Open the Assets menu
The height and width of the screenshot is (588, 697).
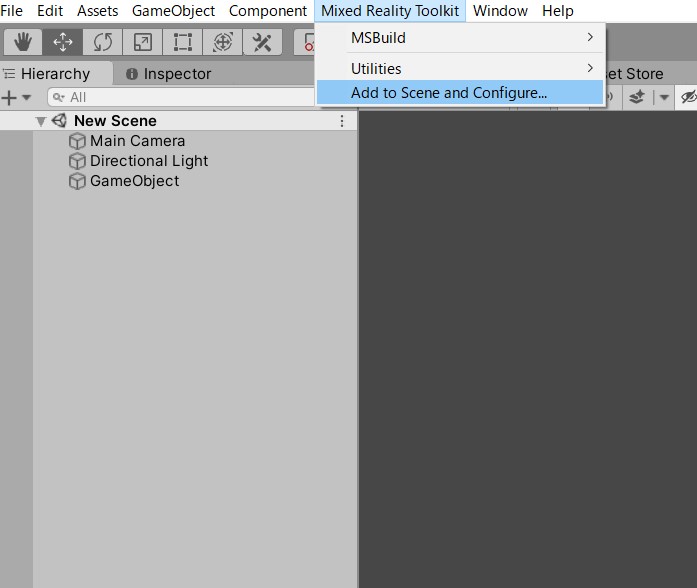97,11
